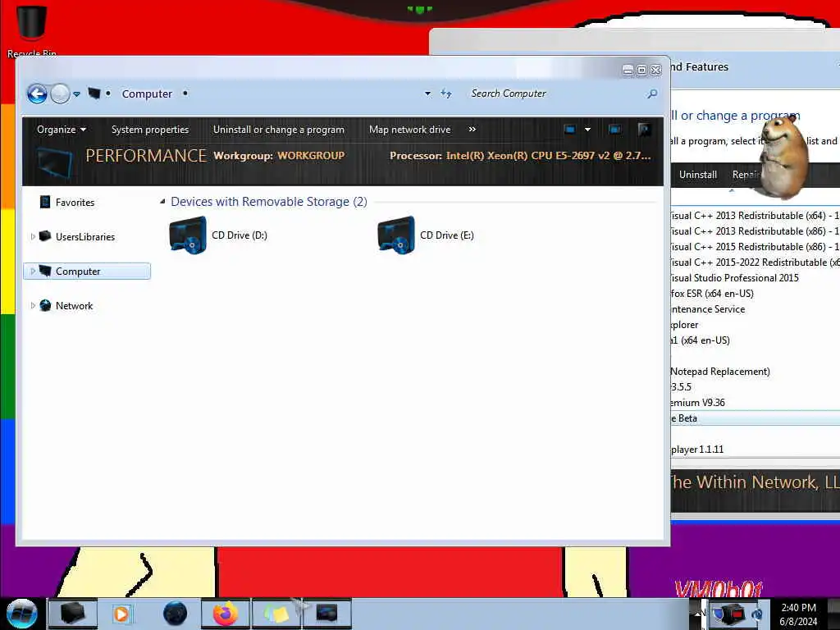The height and width of the screenshot is (630, 840).
Task: Toggle the preview pane icon
Action: [x=615, y=130]
